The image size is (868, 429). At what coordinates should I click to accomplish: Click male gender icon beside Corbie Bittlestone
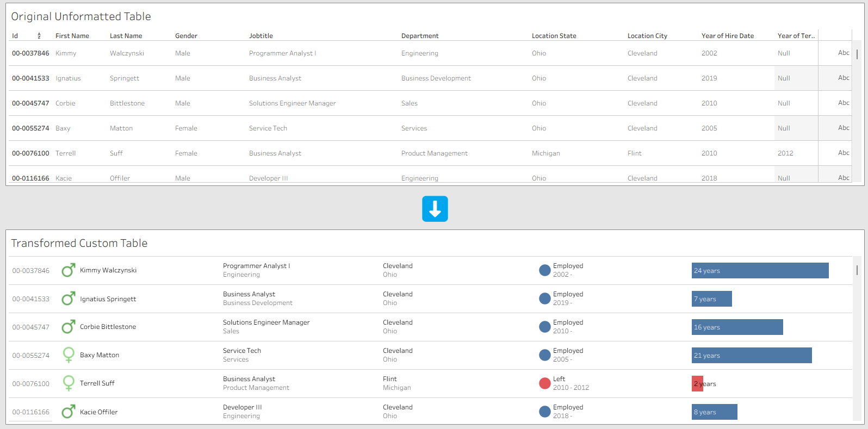coord(68,327)
